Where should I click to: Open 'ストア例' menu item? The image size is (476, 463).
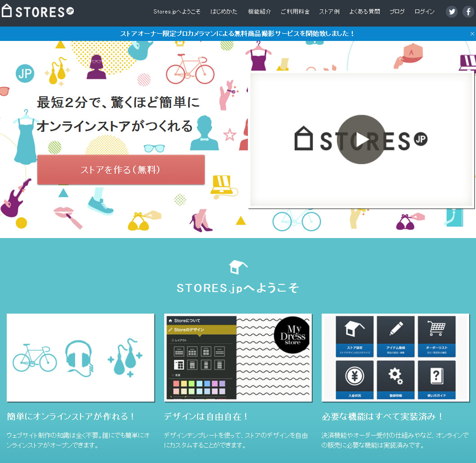pos(329,12)
